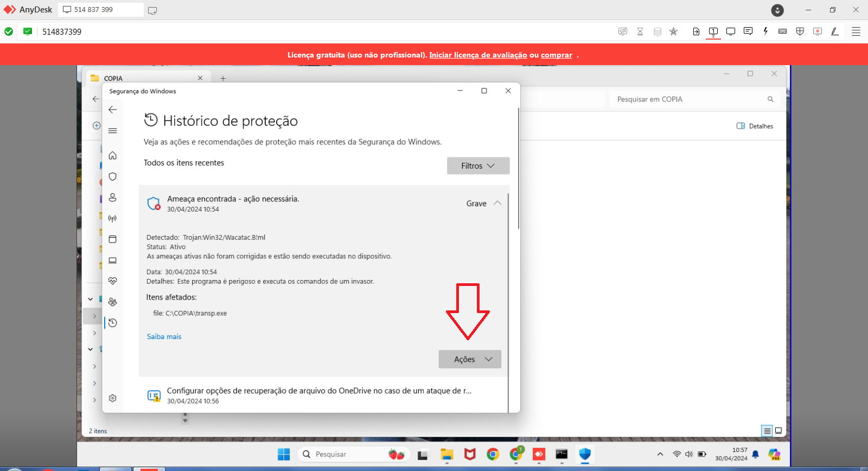Viewport: 868px width, 471px height.
Task: Select the threat found history entry
Action: click(323, 203)
